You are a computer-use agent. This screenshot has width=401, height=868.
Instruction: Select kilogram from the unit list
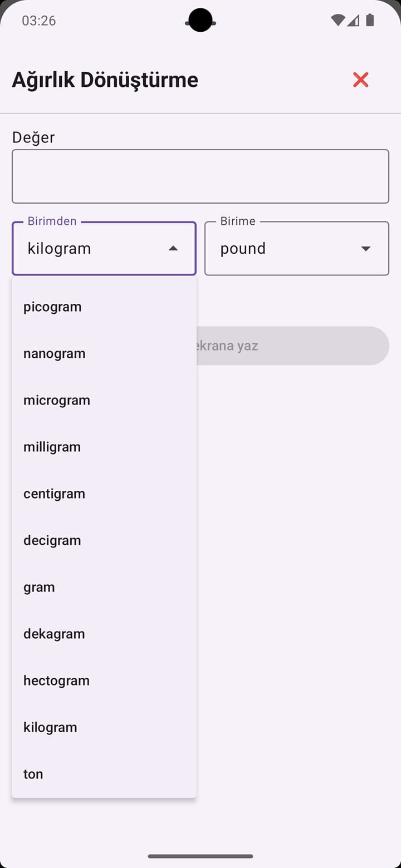click(50, 727)
